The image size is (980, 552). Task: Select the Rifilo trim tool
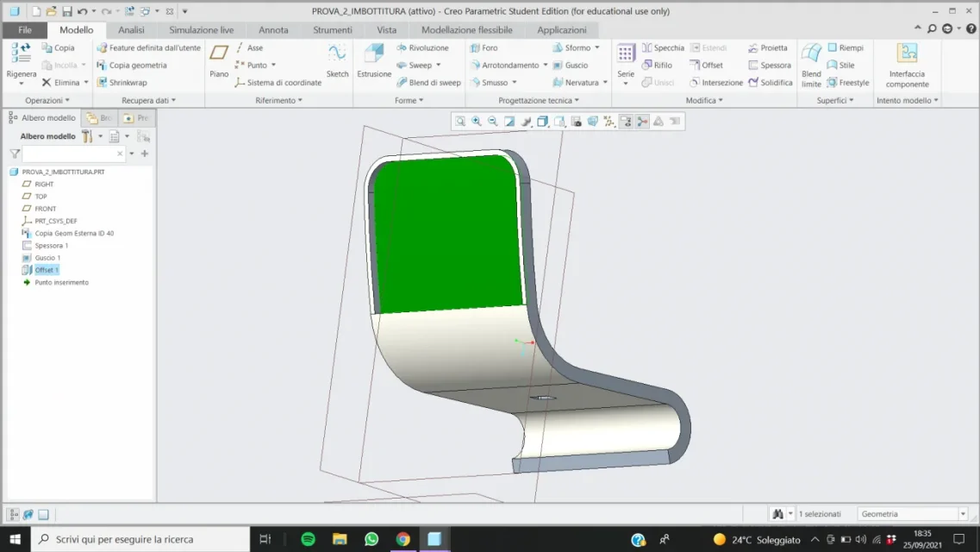[x=657, y=65]
